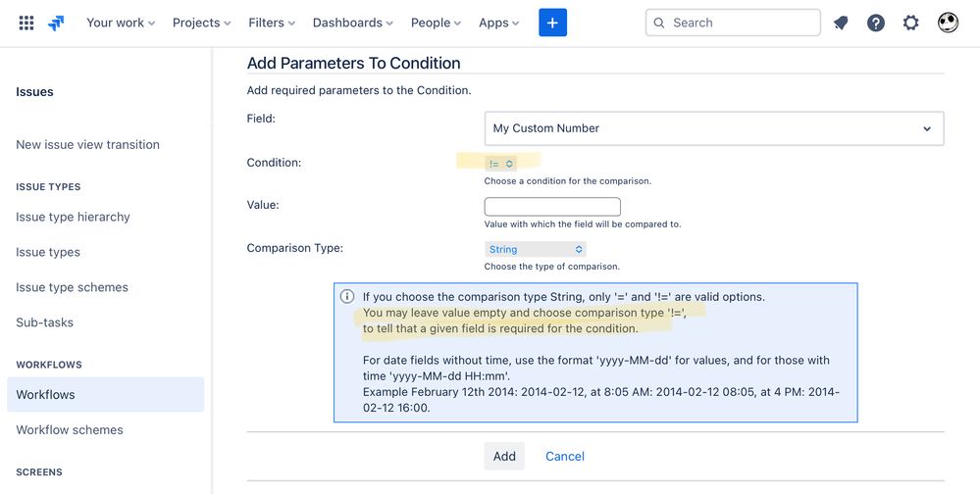Expand the Field dropdown showing My Custom Number
The image size is (980, 494).
(714, 128)
